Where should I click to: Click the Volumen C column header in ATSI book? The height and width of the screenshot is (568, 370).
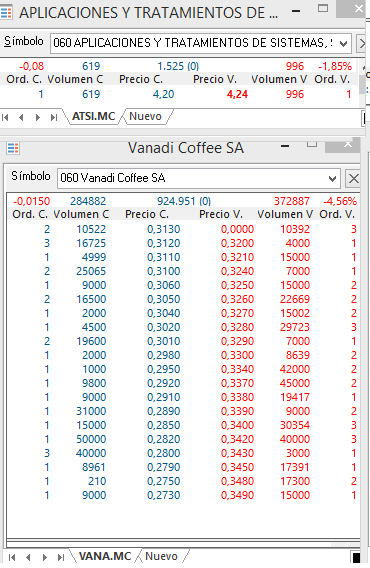pos(75,79)
